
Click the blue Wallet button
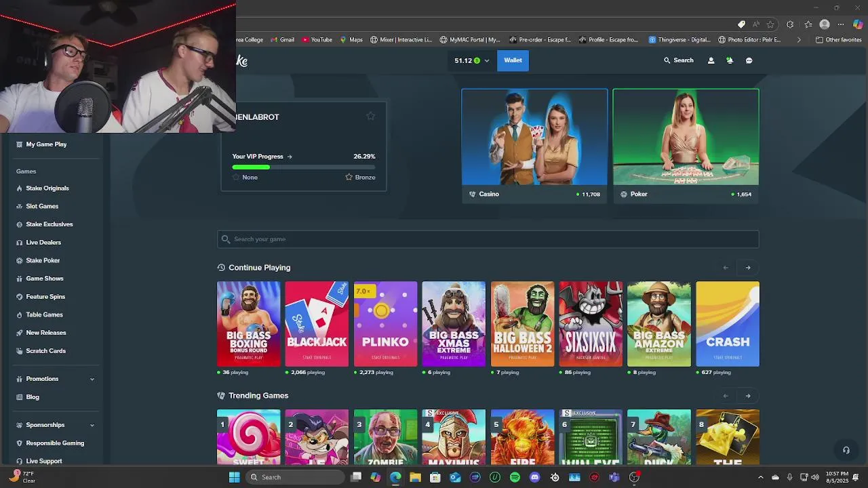[x=513, y=60]
